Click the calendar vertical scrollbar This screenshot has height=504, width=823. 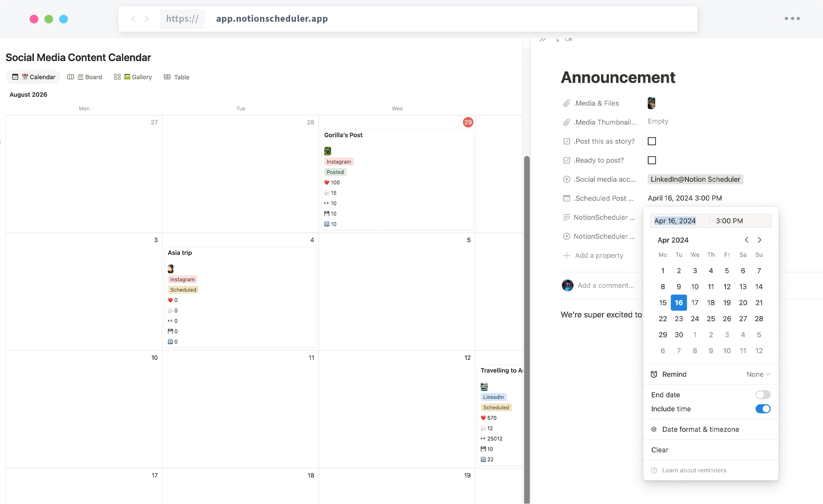(x=526, y=329)
